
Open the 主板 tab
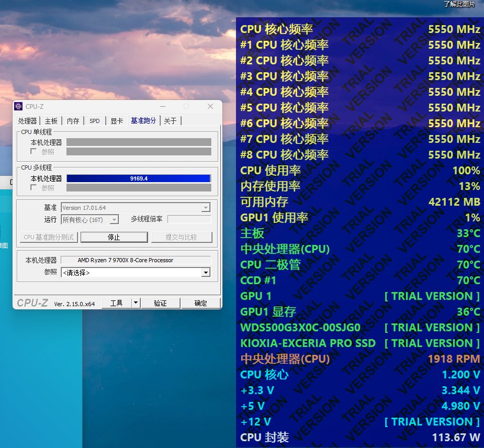51,121
